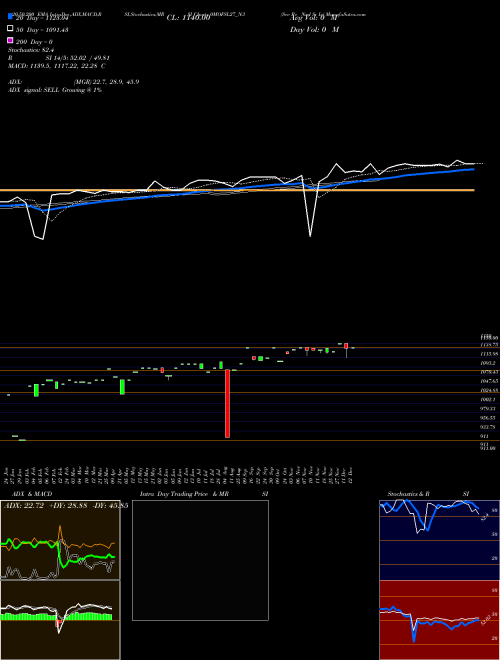Click the 'Day Vol: 0 M' label
The width and height of the screenshot is (500, 660).
[314, 30]
